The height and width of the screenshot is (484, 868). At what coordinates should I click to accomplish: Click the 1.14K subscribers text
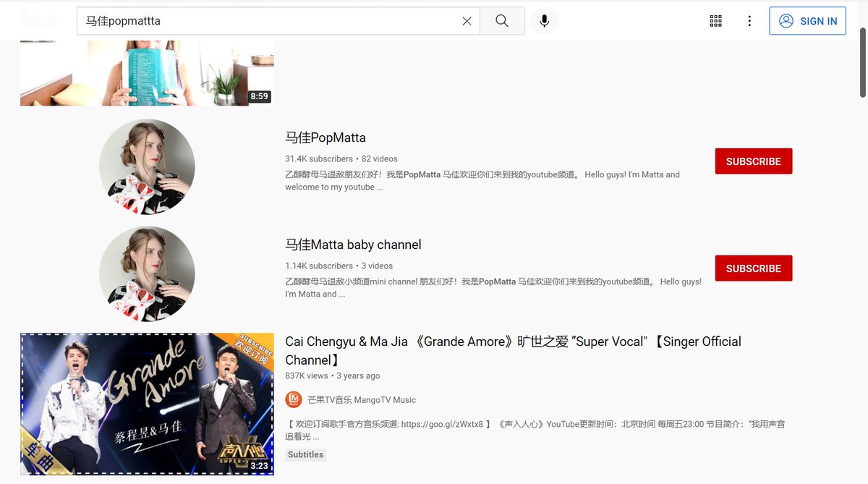(319, 266)
